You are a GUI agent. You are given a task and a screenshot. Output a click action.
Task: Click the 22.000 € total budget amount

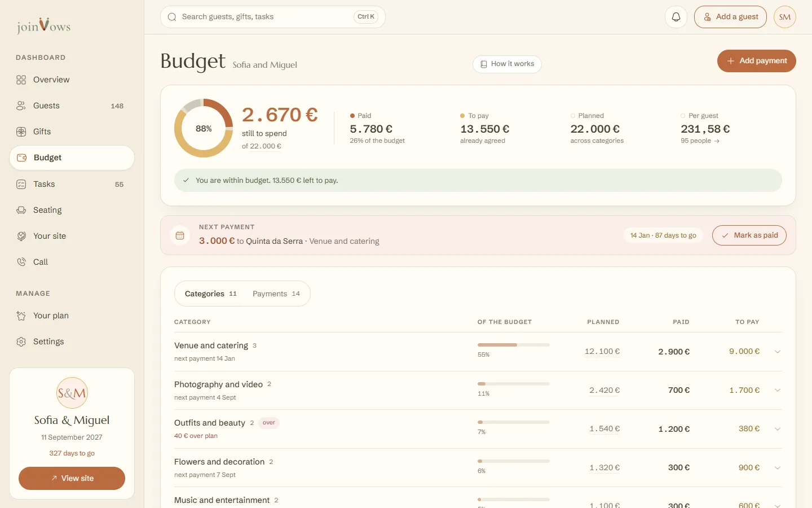coord(266,146)
